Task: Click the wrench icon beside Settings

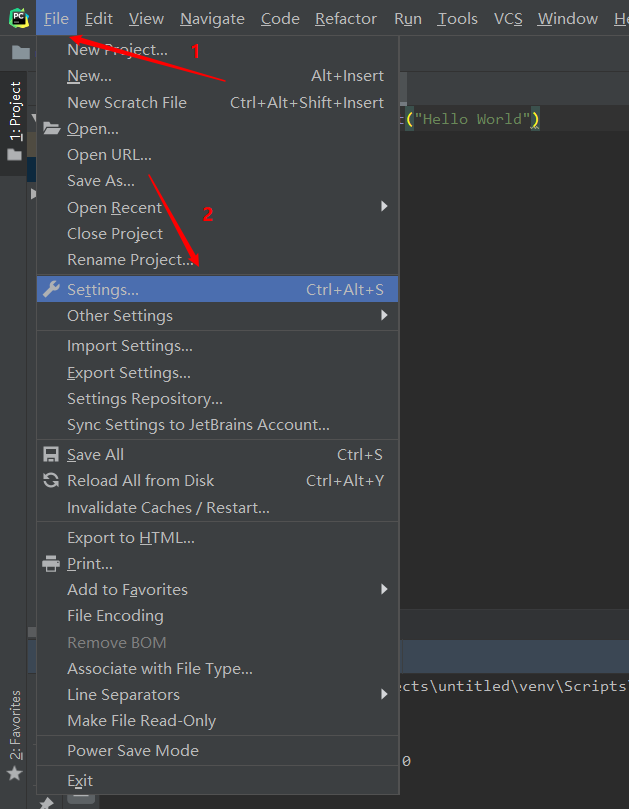Action: [x=51, y=289]
